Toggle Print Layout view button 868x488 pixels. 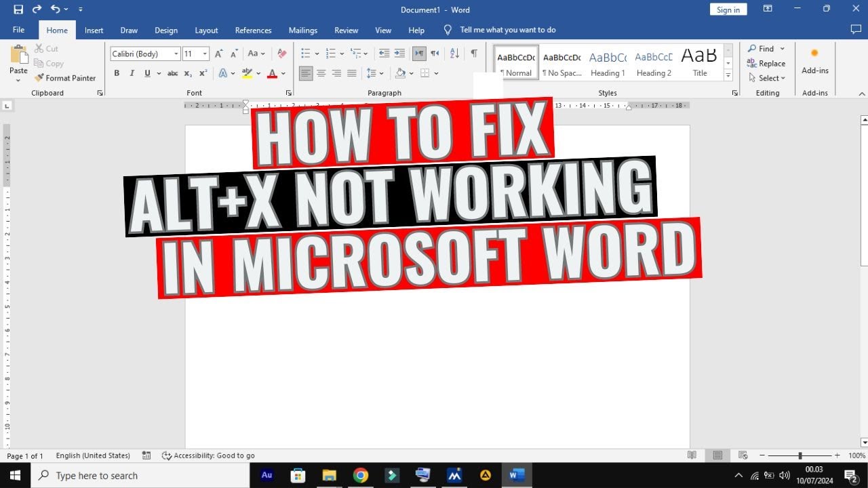[x=717, y=455]
